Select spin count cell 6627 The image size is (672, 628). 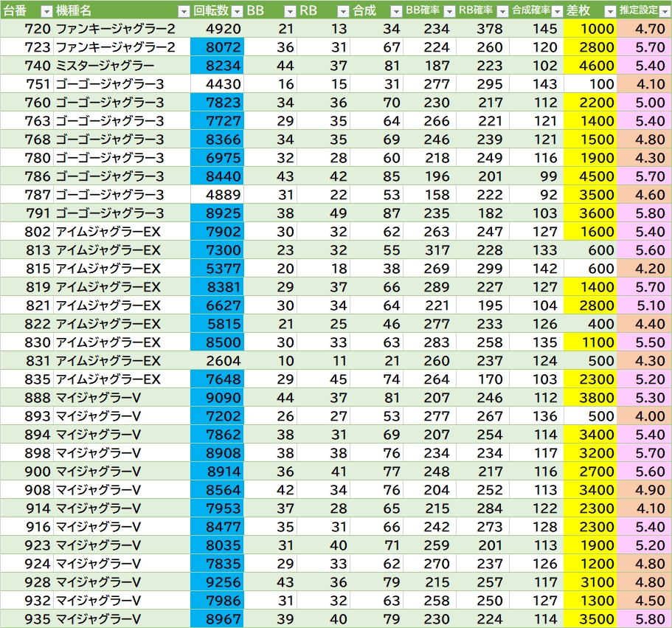218,306
